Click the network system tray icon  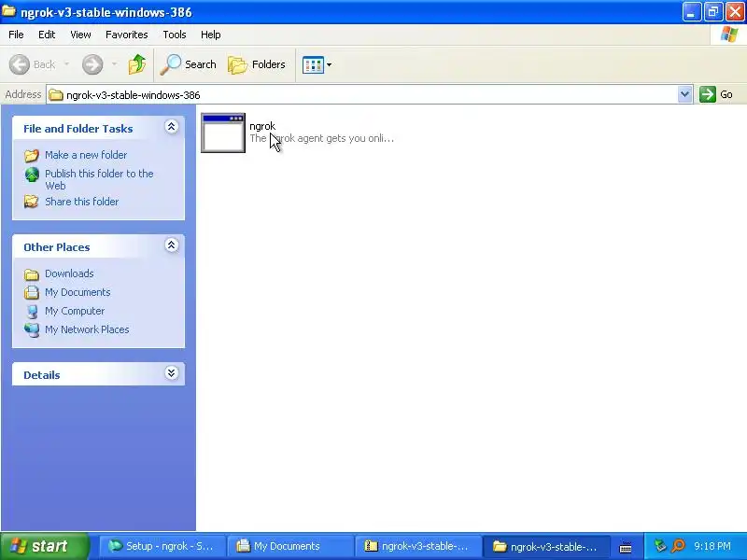tap(660, 546)
